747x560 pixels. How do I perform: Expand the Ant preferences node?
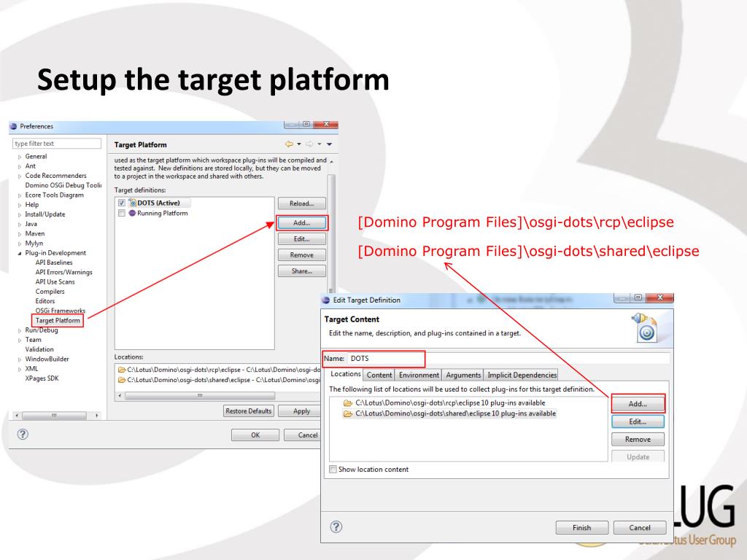pyautogui.click(x=20, y=166)
